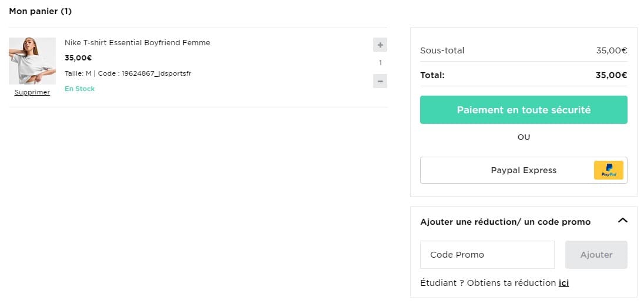Image resolution: width=644 pixels, height=304 pixels.
Task: Follow the 'ici' student discount link
Action: point(563,283)
